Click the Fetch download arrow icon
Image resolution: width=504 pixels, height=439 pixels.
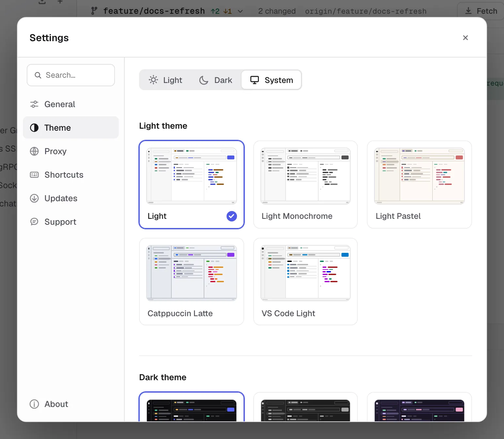point(468,11)
